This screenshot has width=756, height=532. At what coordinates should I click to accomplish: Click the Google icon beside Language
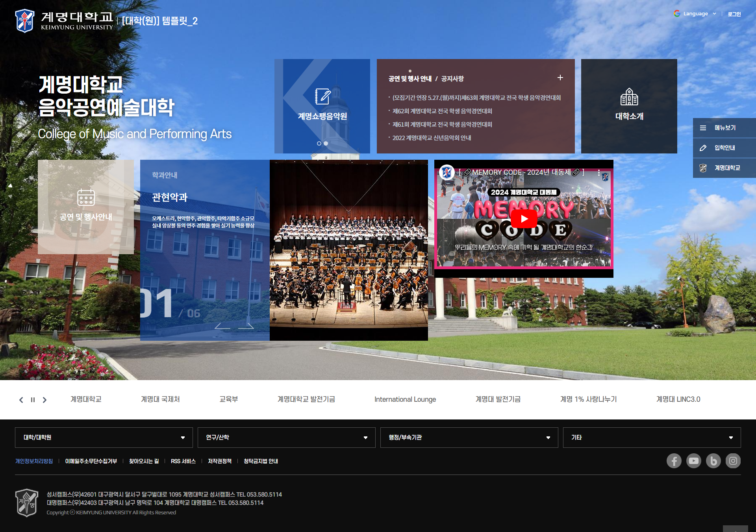677,14
